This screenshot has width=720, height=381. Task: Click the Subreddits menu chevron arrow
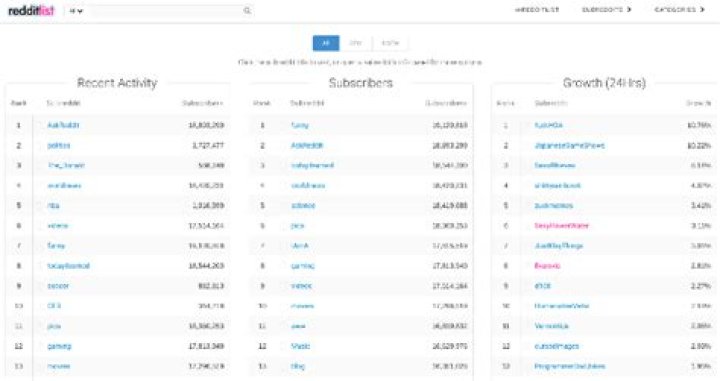pos(629,10)
